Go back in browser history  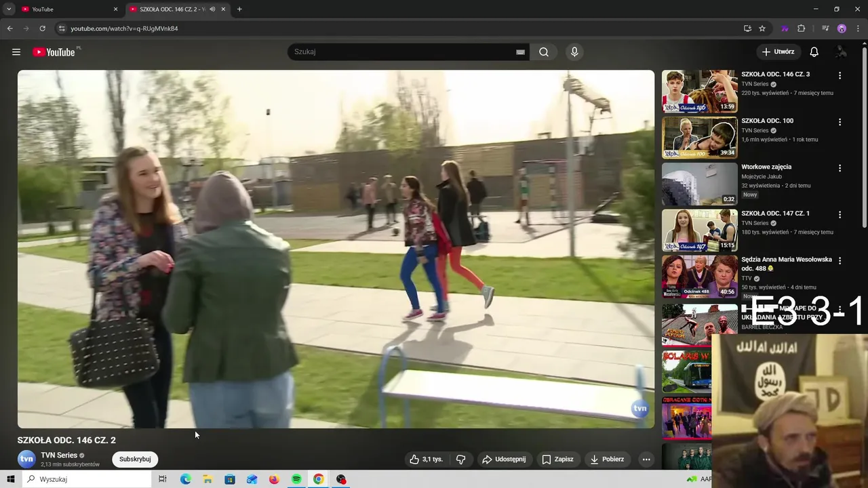coord(9,28)
